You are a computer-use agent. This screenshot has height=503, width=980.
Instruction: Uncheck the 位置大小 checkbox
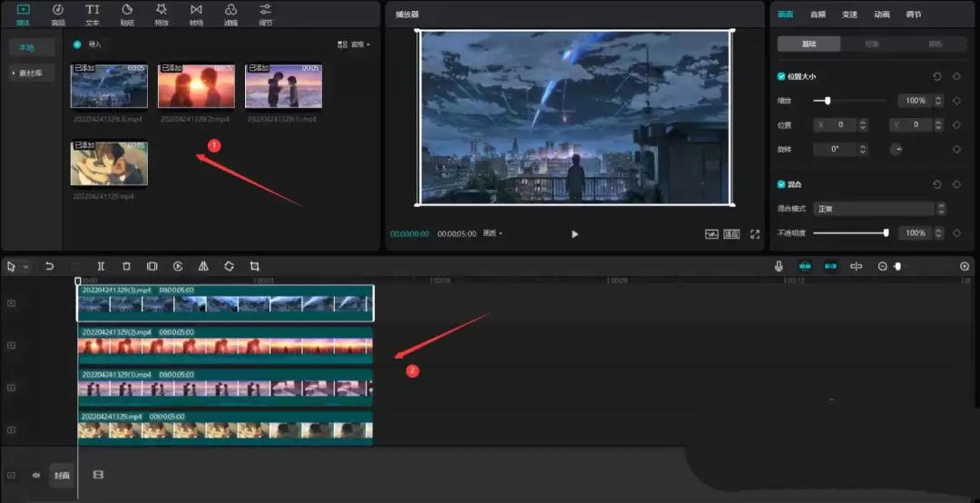pos(781,77)
